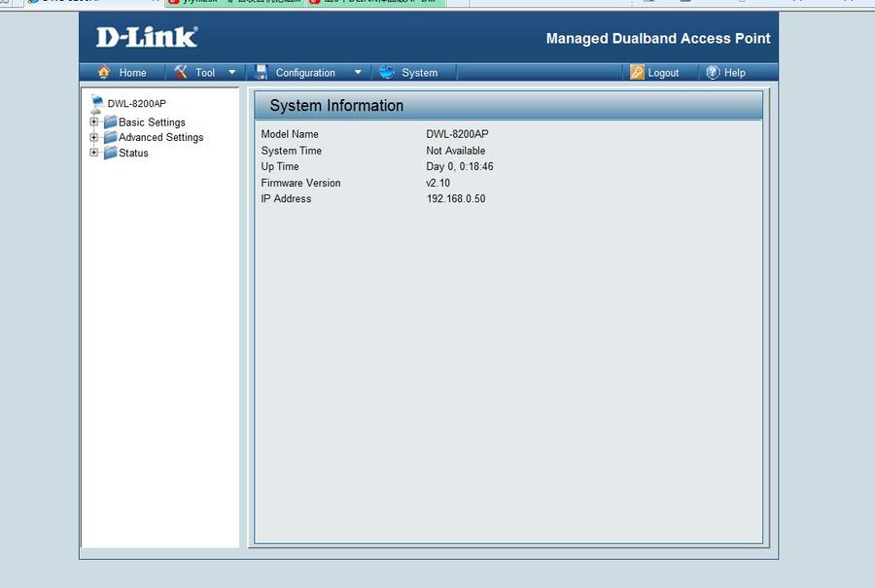Click the Home house icon
The image size is (875, 588).
(x=104, y=72)
